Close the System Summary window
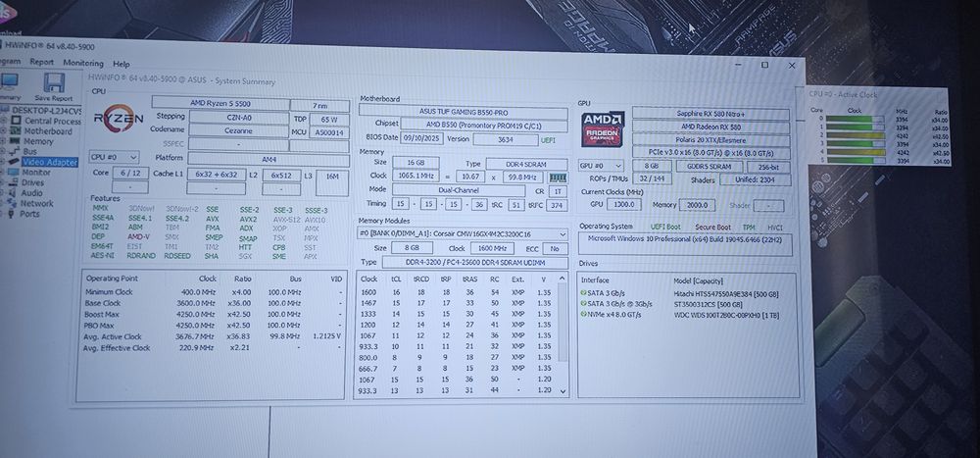The width and height of the screenshot is (980, 458). [792, 65]
